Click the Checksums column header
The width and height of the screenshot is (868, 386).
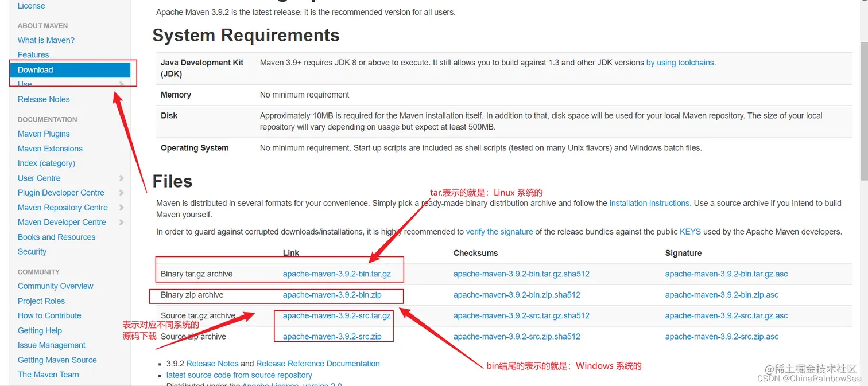pyautogui.click(x=476, y=253)
